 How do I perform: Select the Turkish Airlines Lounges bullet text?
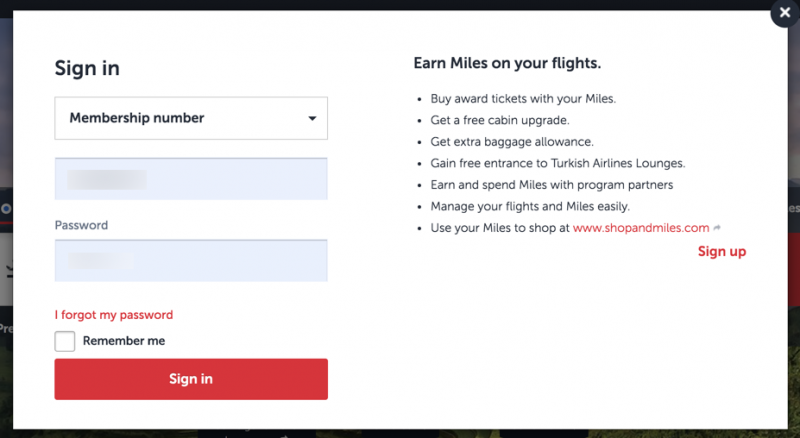point(558,163)
